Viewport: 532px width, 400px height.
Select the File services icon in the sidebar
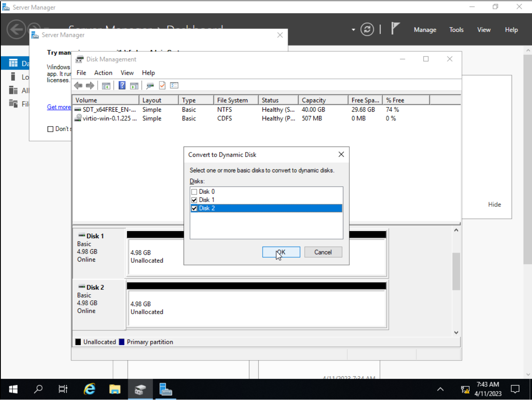[13, 104]
